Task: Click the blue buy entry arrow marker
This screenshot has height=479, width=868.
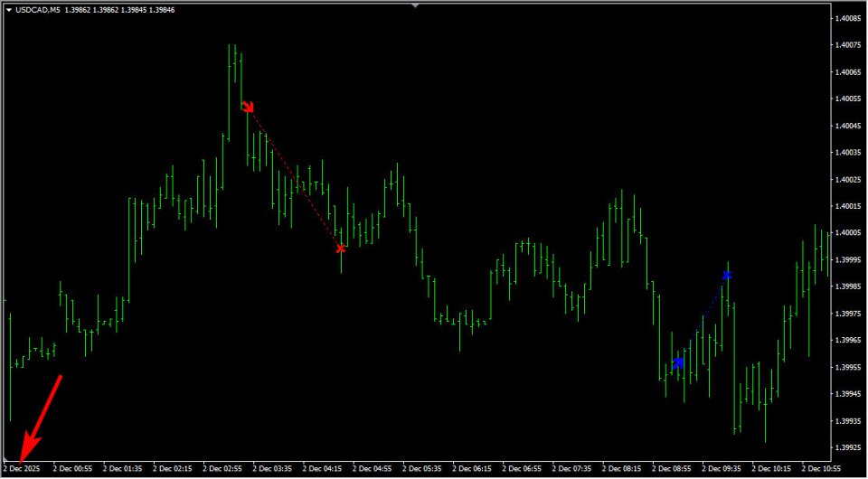Action: (678, 363)
